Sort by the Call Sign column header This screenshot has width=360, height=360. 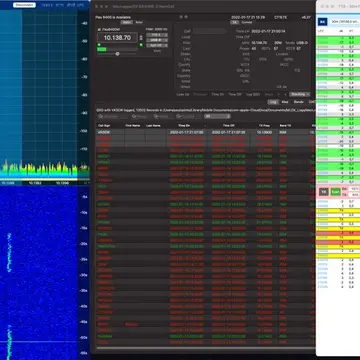(110, 126)
